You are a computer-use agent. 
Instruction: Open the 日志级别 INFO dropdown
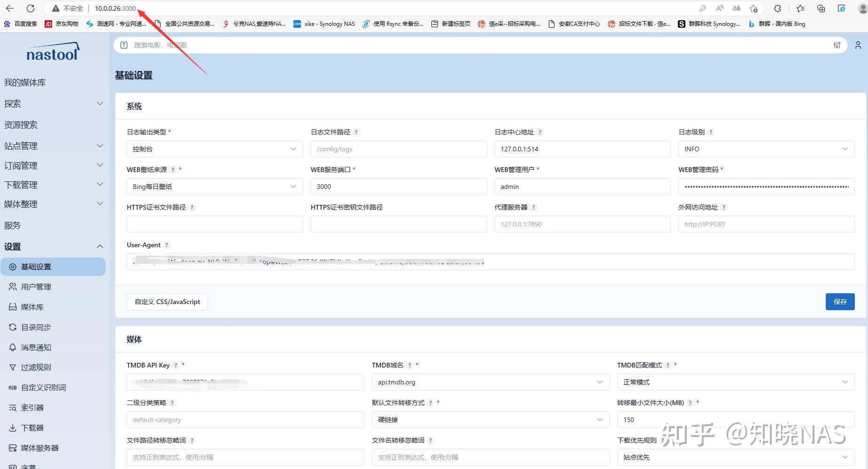765,149
